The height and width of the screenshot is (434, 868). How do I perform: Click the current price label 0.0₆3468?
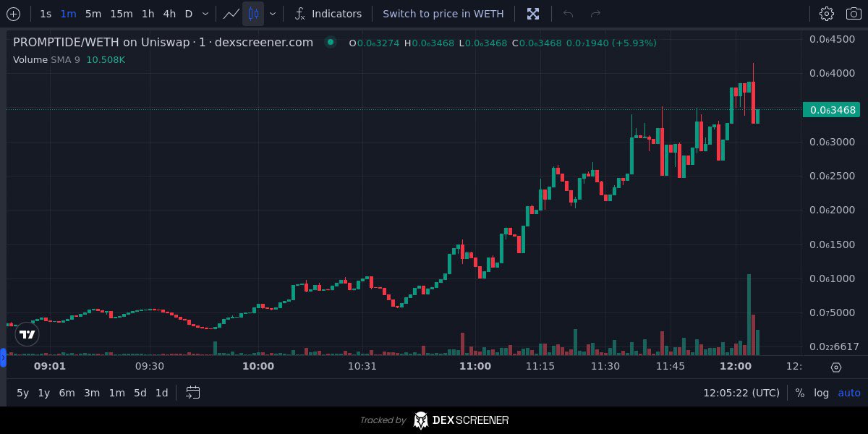[x=832, y=110]
